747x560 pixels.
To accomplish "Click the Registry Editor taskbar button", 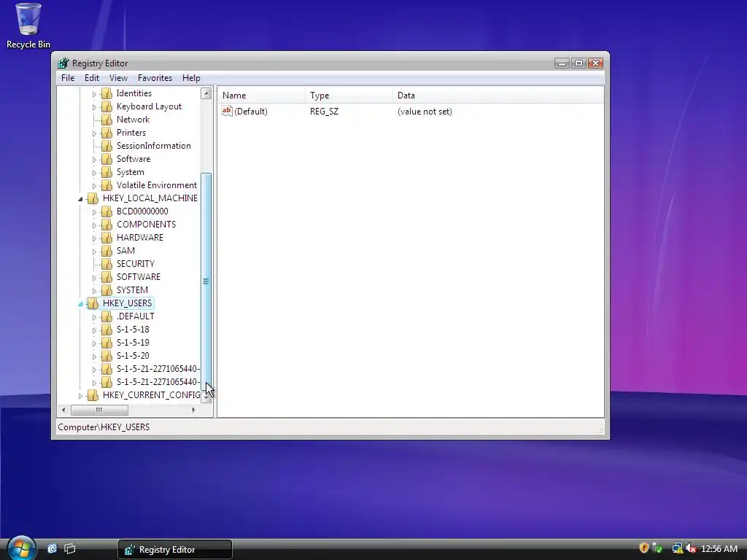I will pos(175,550).
